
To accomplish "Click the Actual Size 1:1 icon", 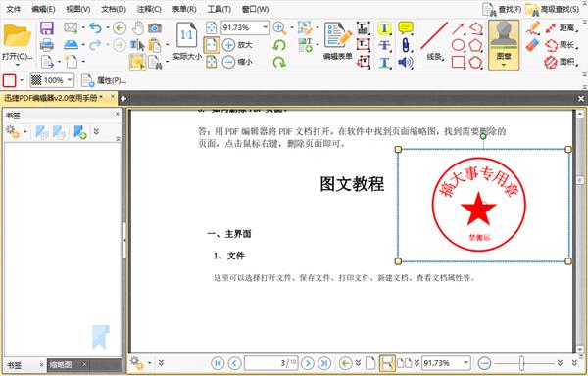I will [x=187, y=35].
